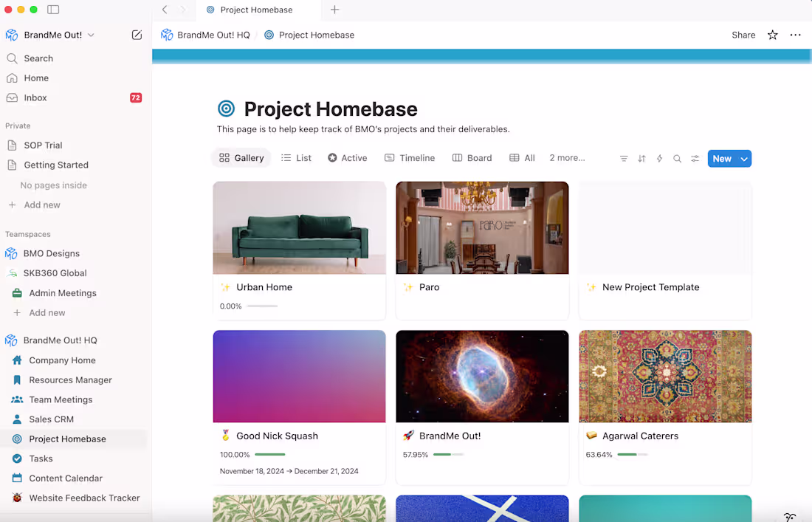Open the Urban Home card thumbnail
The image size is (812, 522).
tap(299, 227)
